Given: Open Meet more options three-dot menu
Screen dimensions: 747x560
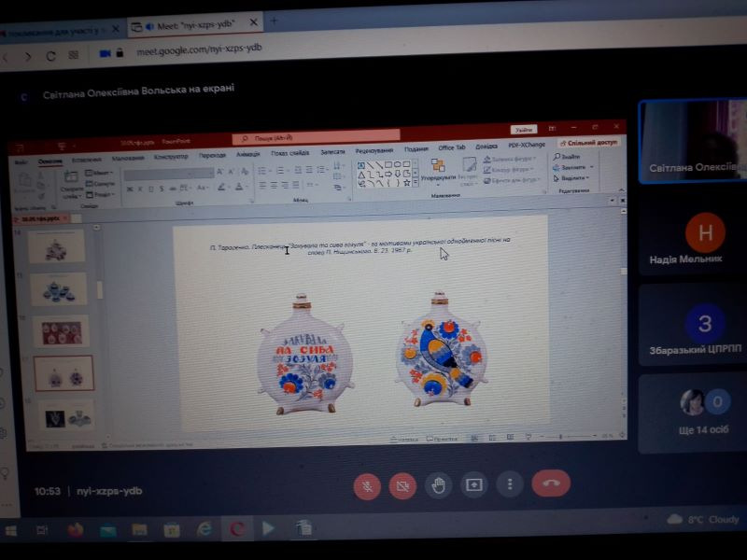Looking at the screenshot, I should 510,484.
